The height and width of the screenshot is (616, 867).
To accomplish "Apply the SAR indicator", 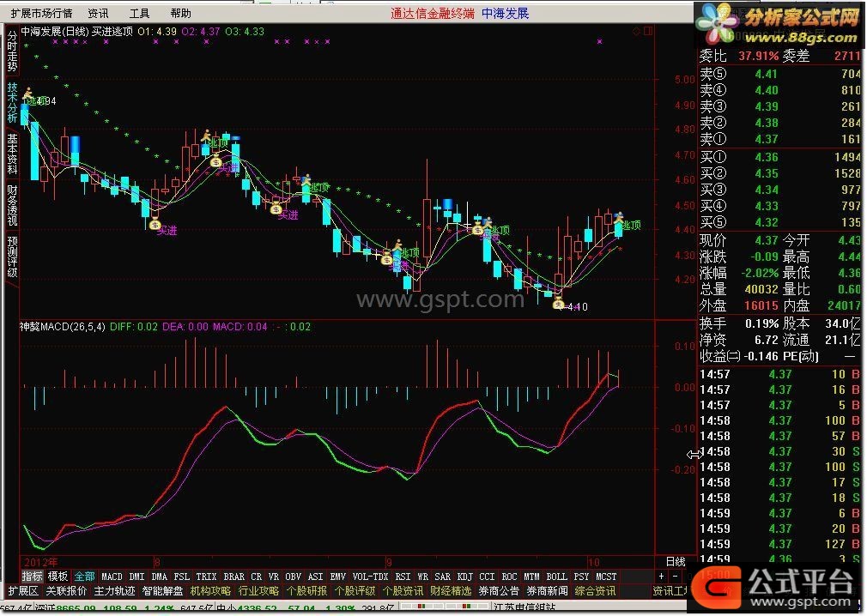I will point(442,577).
